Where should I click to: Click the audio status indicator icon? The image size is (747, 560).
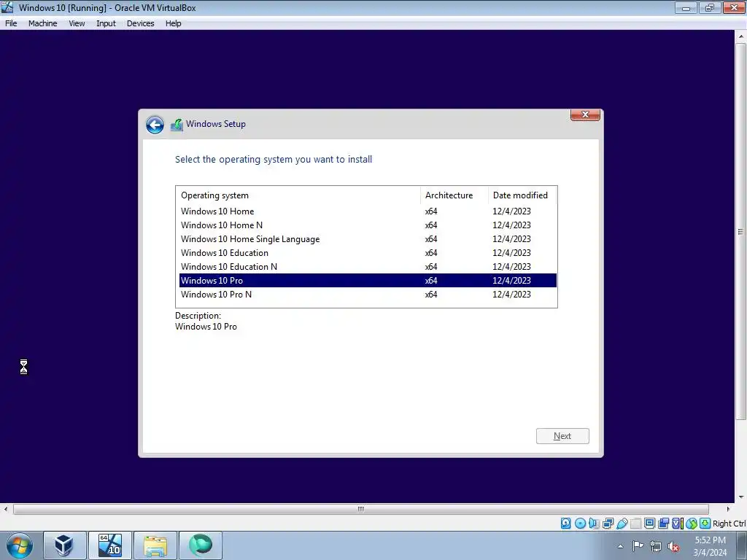594,524
